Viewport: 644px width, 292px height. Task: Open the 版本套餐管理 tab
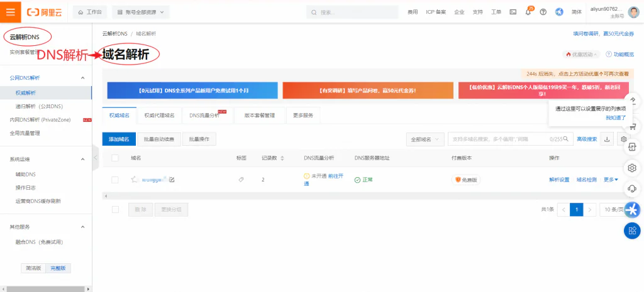point(260,116)
